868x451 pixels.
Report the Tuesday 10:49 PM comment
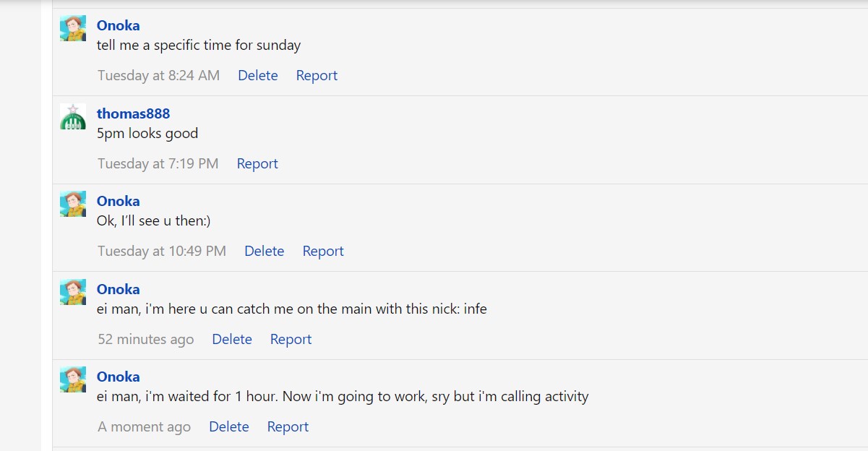[x=323, y=251]
